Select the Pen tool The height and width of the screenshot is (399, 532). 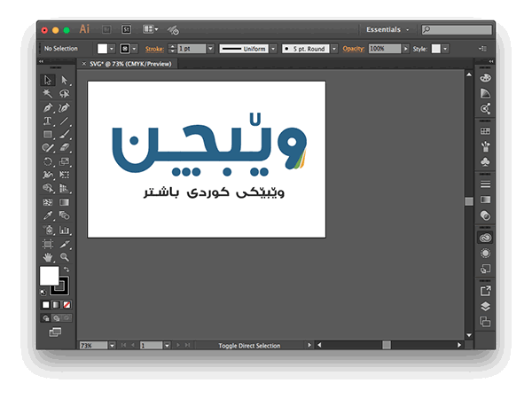(x=48, y=107)
